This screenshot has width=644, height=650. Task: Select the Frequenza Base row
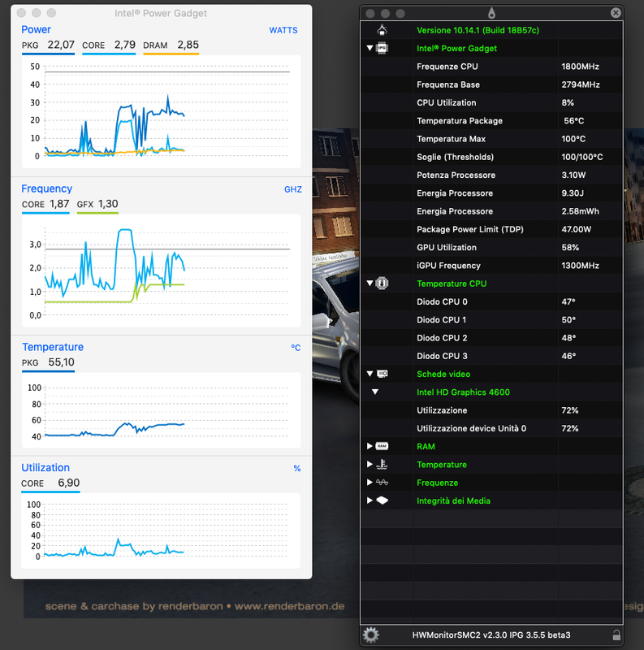point(491,84)
